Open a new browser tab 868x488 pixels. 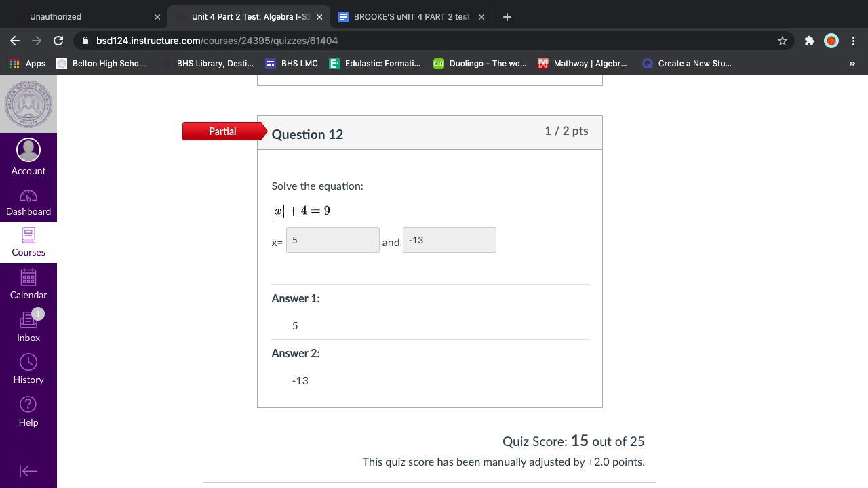click(507, 17)
